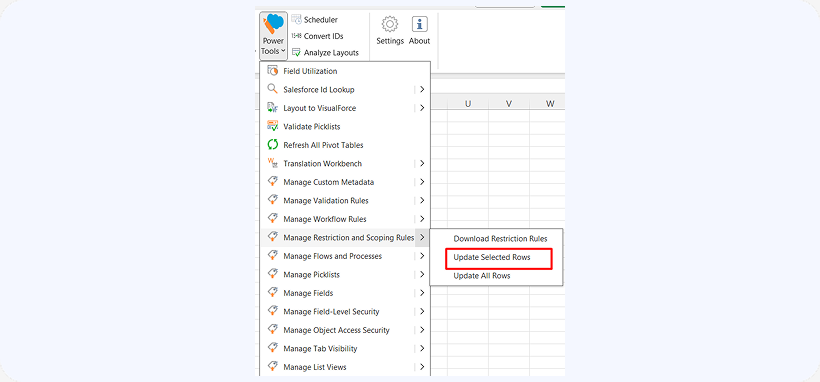Viewport: 820px width, 382px height.
Task: Expand Manage Object Access Security submenu arrow
Action: point(422,330)
